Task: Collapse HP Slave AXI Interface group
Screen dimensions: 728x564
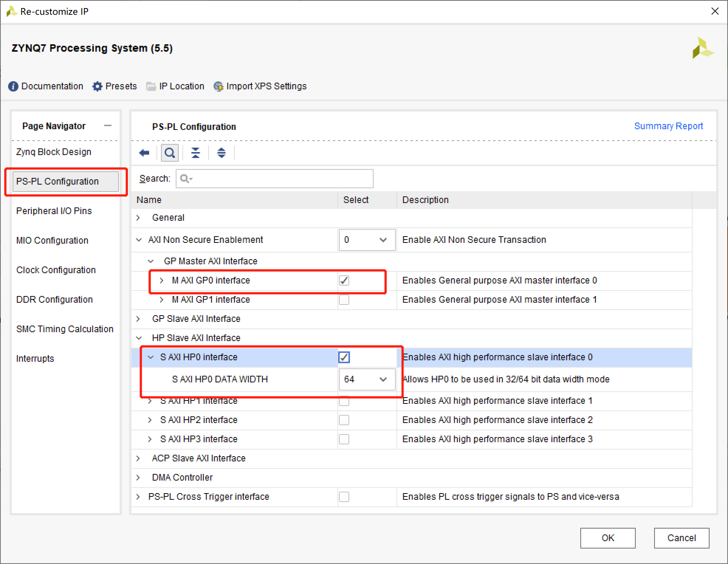Action: pos(139,338)
